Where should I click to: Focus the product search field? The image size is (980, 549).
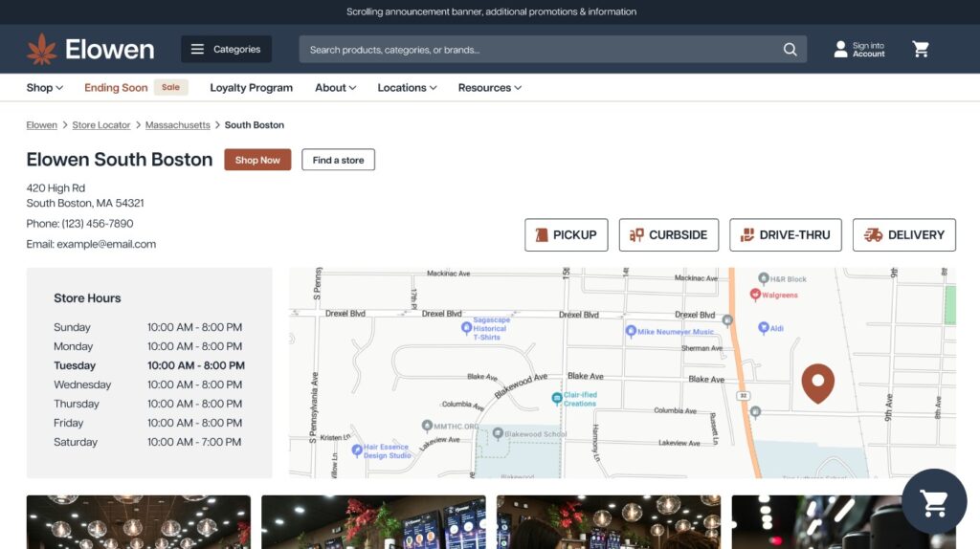(x=552, y=50)
